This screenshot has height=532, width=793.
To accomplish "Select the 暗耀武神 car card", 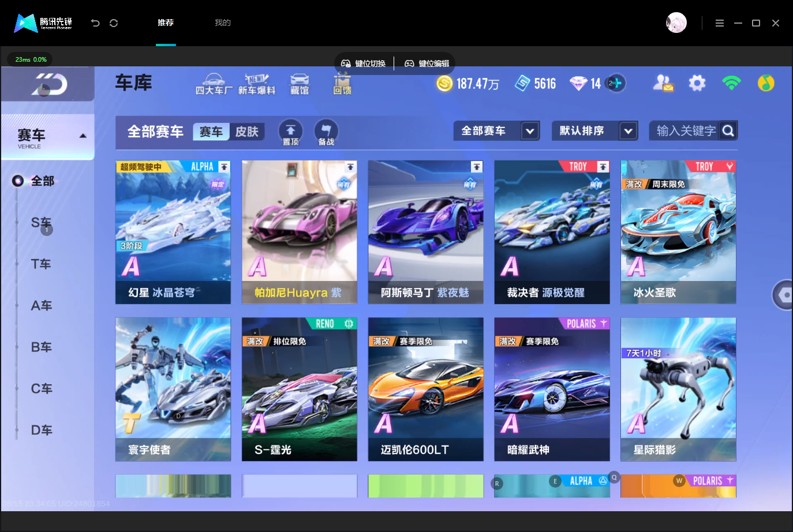I will click(552, 389).
